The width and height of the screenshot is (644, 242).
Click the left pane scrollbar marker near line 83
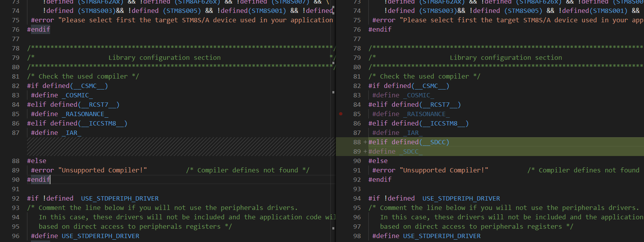tap(333, 92)
